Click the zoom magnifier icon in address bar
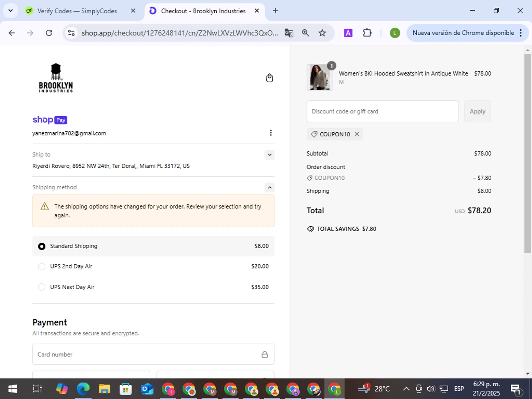 click(x=305, y=33)
